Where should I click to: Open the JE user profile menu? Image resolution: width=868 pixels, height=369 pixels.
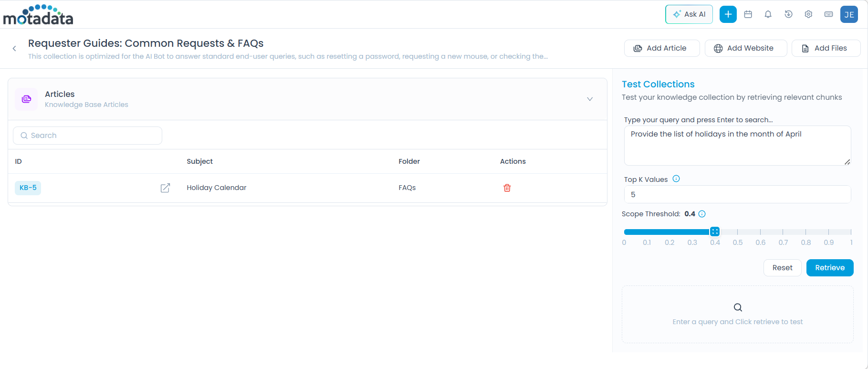pos(849,14)
